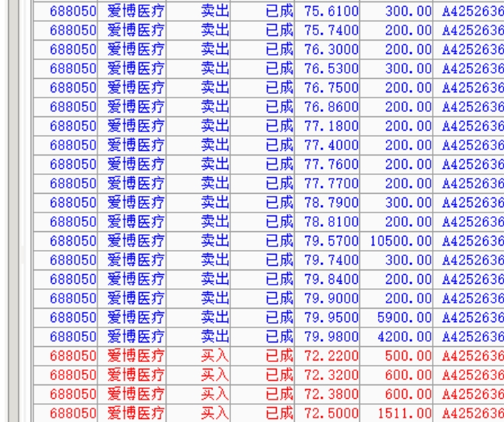Select 买入 in the 72.2200 row
504x422 pixels.
[x=215, y=356]
